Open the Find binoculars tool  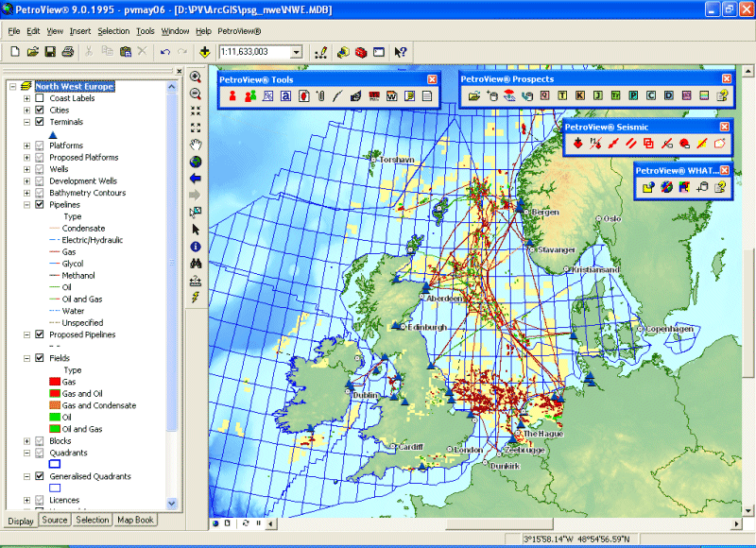click(196, 264)
